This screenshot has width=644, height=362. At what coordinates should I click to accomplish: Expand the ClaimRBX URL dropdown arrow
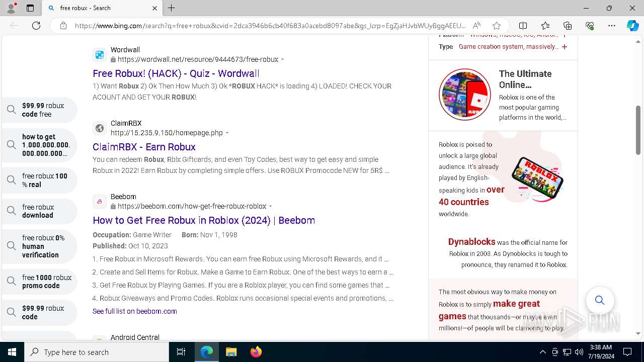227,133
